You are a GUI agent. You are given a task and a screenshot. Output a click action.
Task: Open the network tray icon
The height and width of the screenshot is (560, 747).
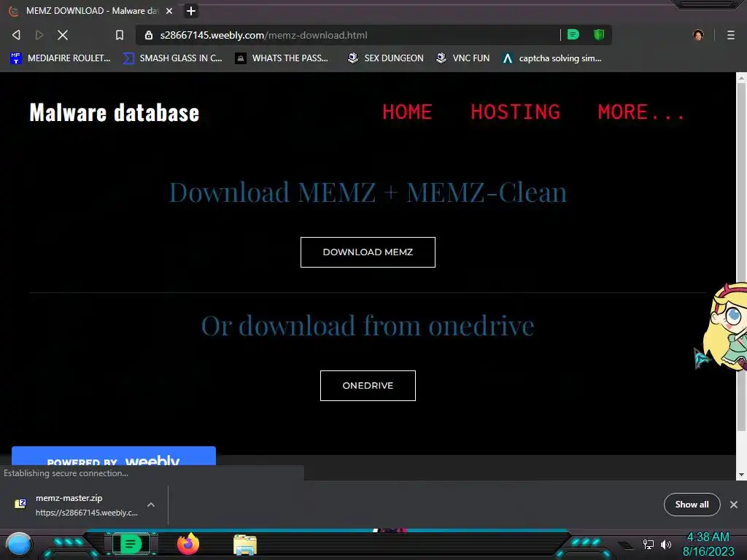[649, 544]
